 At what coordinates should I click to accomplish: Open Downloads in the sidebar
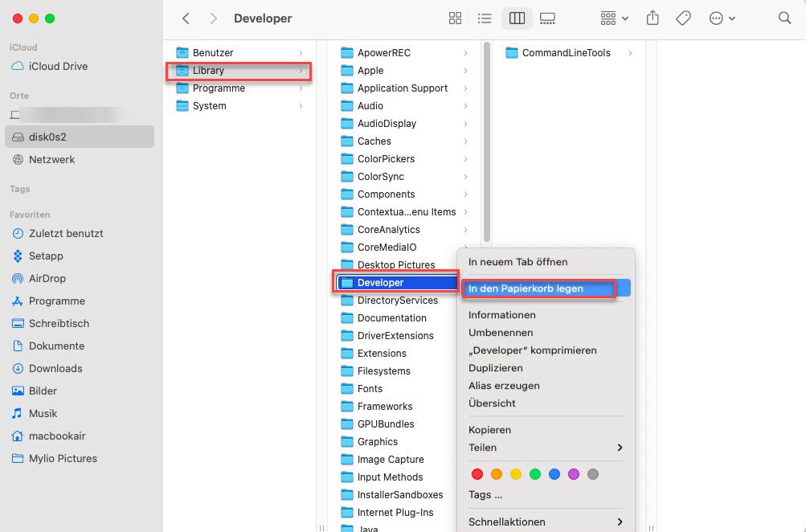click(x=80, y=369)
